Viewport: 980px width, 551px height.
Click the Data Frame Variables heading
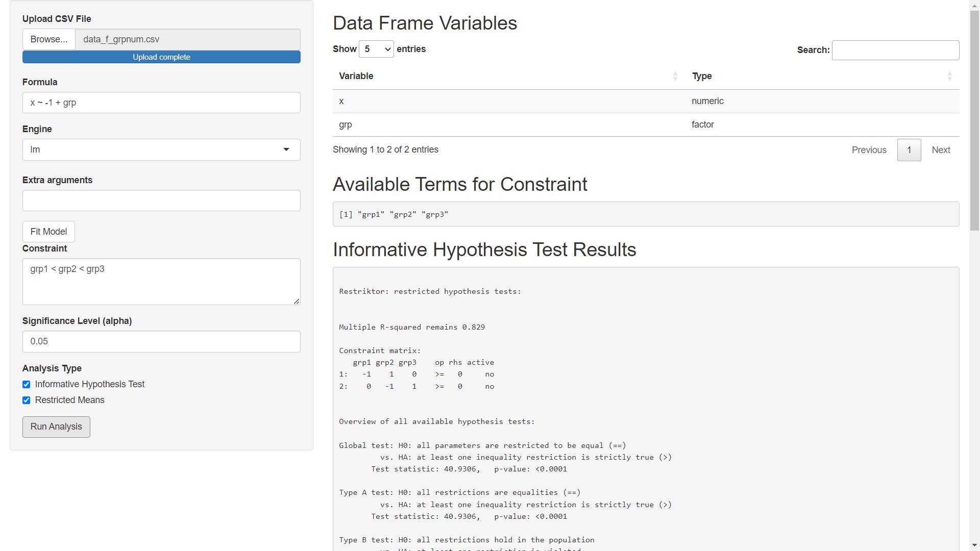point(425,23)
